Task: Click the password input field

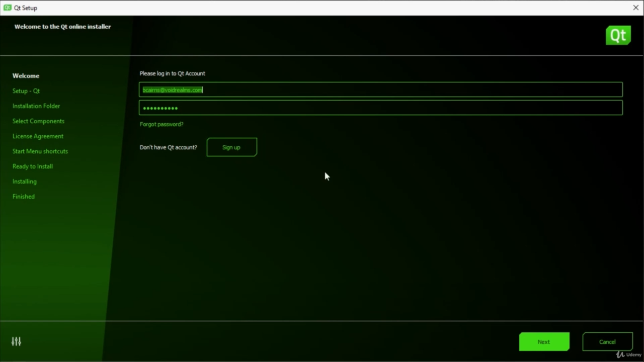Action: click(x=381, y=108)
